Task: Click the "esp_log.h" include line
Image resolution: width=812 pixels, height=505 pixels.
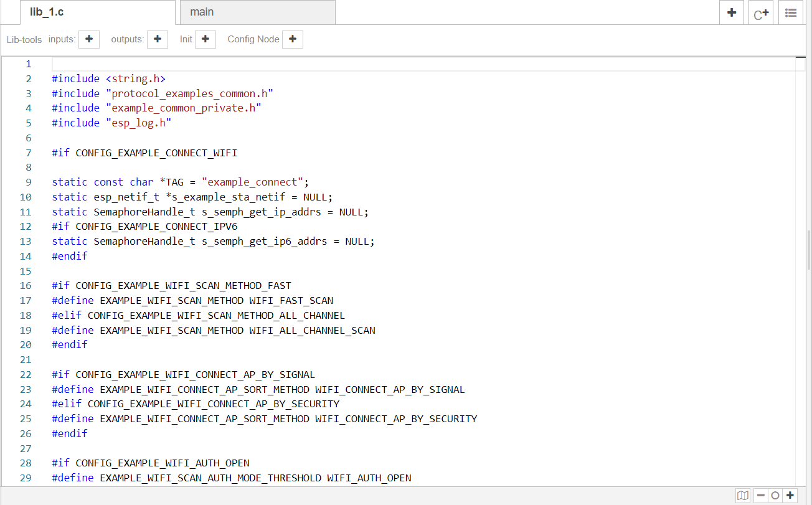Action: 111,123
